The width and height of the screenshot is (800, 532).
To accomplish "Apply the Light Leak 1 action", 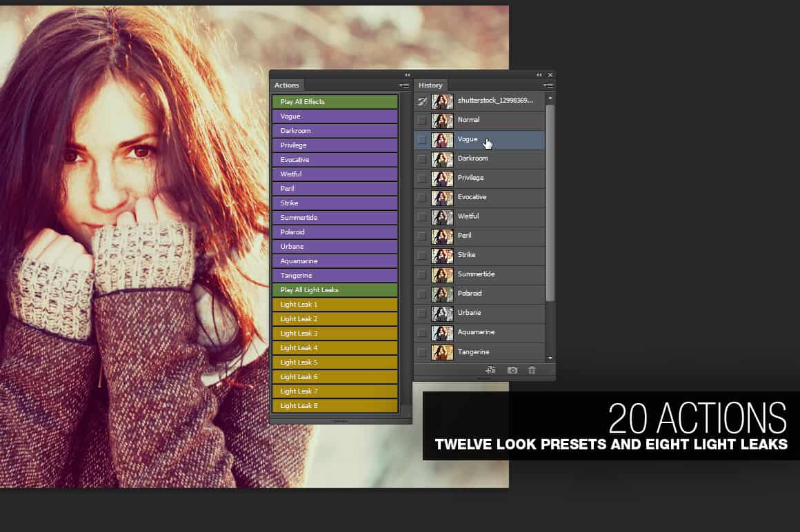I will pos(334,304).
